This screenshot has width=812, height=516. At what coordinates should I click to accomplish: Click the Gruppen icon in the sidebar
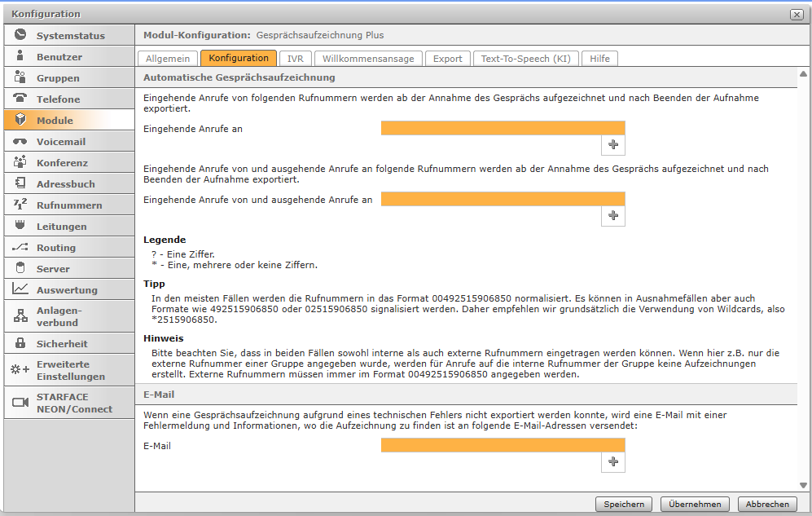(20, 77)
